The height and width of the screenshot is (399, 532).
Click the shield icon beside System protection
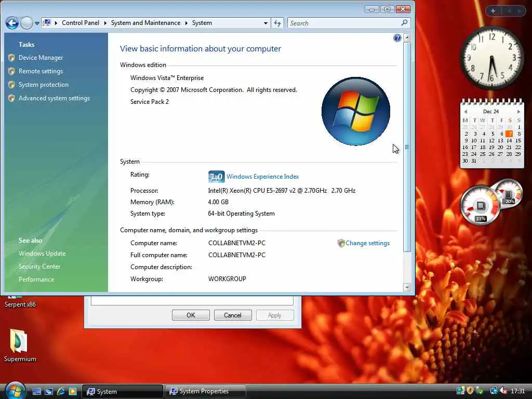point(11,85)
